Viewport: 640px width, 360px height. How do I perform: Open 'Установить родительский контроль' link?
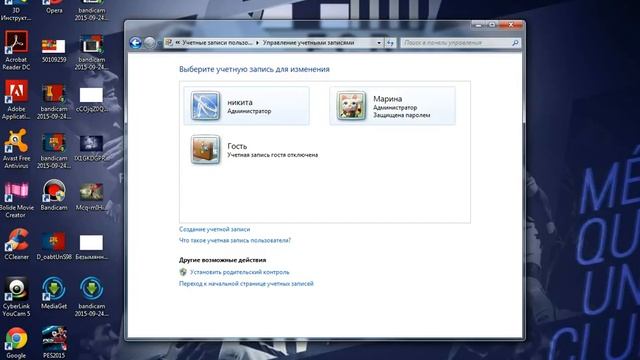(239, 272)
